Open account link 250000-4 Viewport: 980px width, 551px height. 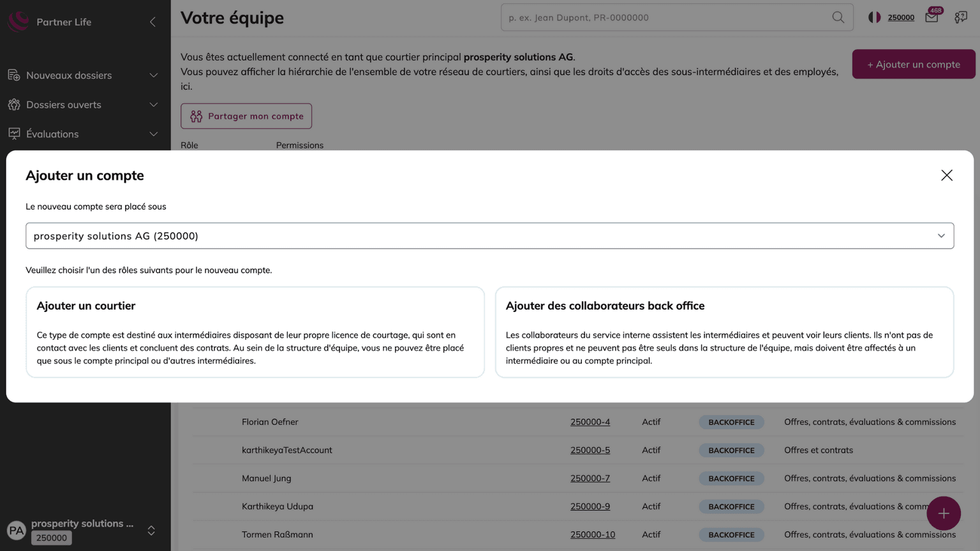[590, 422]
